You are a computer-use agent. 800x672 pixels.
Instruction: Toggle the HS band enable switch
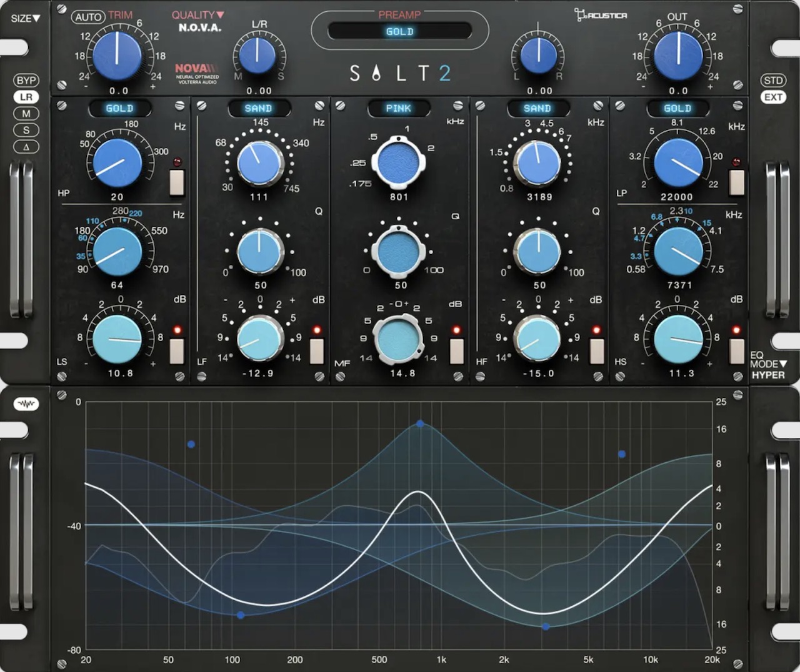coord(737,350)
